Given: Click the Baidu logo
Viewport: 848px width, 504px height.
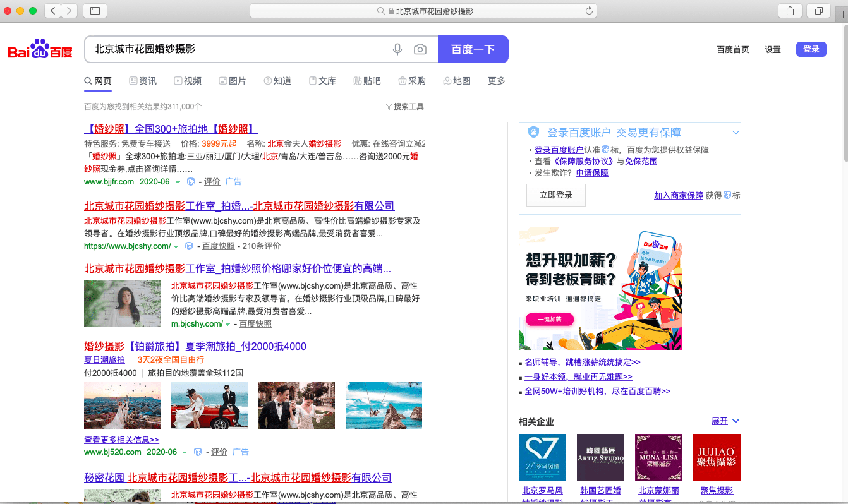Looking at the screenshot, I should pos(40,49).
